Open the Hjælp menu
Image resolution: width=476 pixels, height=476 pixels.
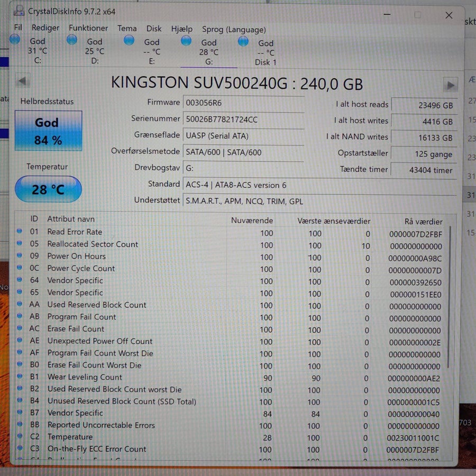click(x=181, y=29)
